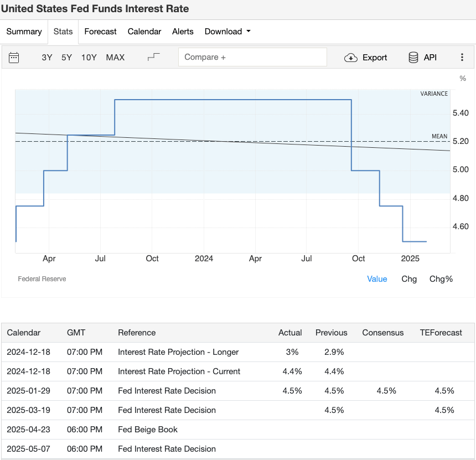Toggle chart to show Chg values
Viewport: 476px width, 460px height.
click(409, 279)
